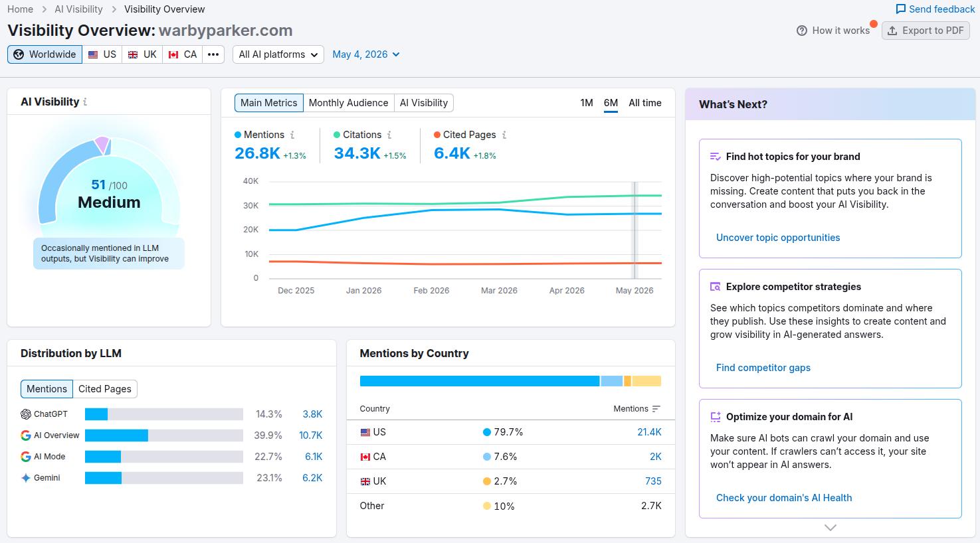Click the Explore competitor strategies card icon
The width and height of the screenshot is (980, 543).
tap(716, 287)
